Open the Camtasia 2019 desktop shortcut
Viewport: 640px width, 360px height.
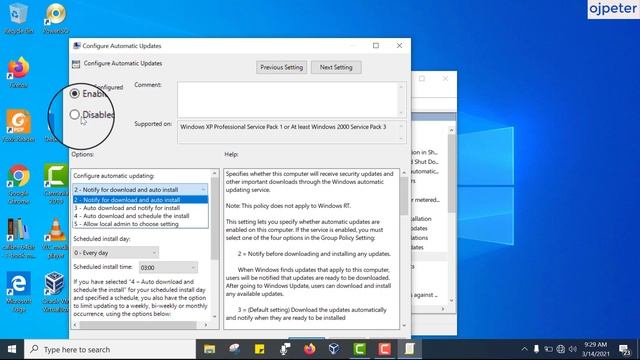click(56, 184)
